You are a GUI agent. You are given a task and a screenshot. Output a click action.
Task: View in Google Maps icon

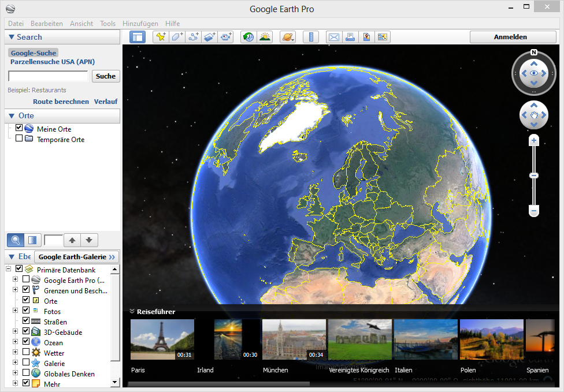tap(366, 37)
